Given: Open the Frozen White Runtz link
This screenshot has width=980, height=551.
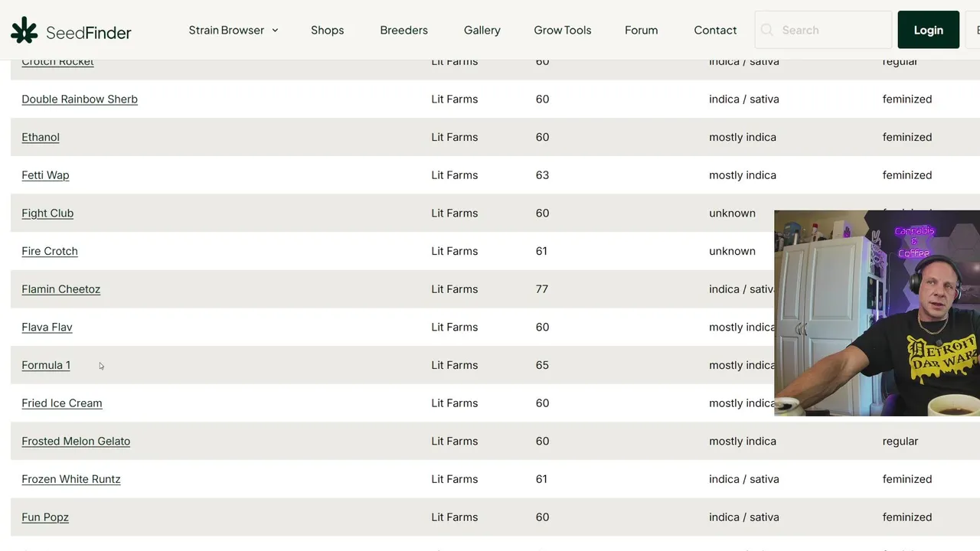Looking at the screenshot, I should 71,480.
